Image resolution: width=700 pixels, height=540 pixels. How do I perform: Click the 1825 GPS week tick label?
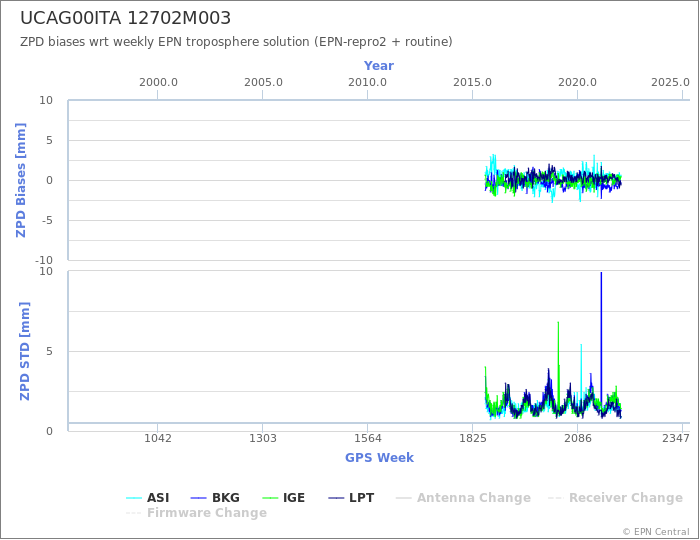[x=472, y=439]
